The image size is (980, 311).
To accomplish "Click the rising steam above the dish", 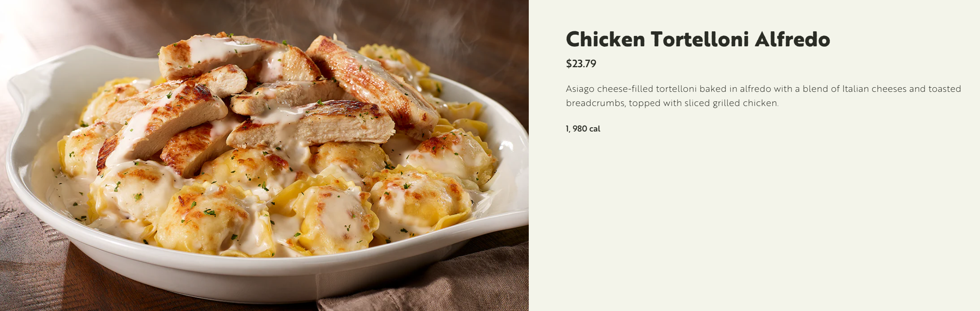I will coord(375,21).
